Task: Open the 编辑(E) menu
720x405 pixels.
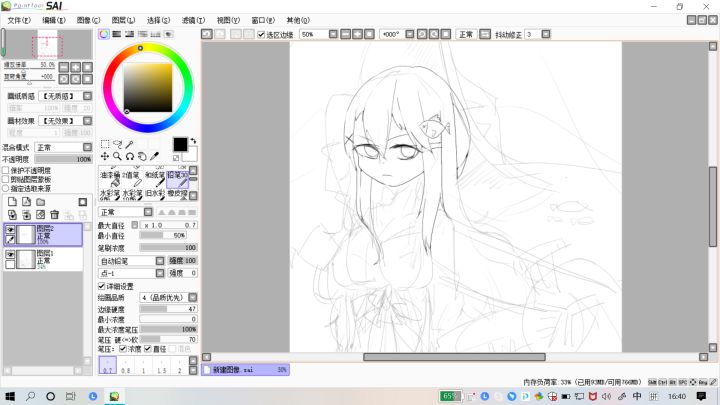Action: pos(54,20)
